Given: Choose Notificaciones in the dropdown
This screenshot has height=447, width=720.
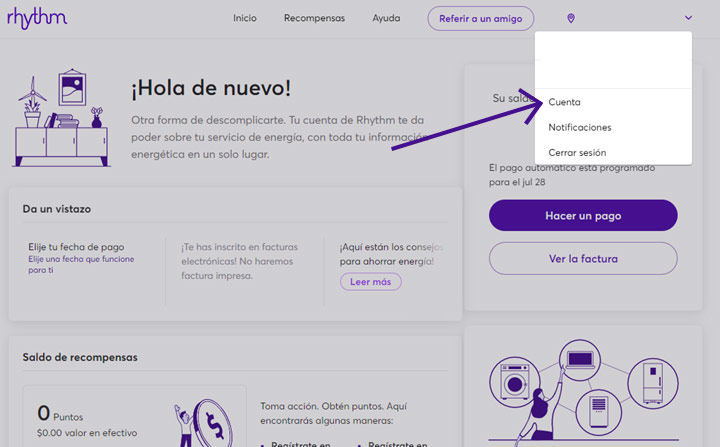Looking at the screenshot, I should pos(579,127).
